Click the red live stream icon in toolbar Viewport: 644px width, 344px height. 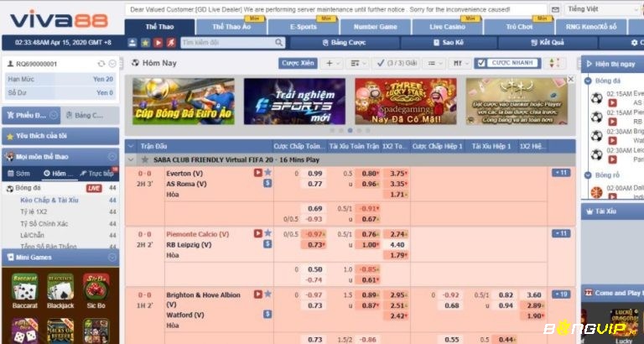pos(158,42)
